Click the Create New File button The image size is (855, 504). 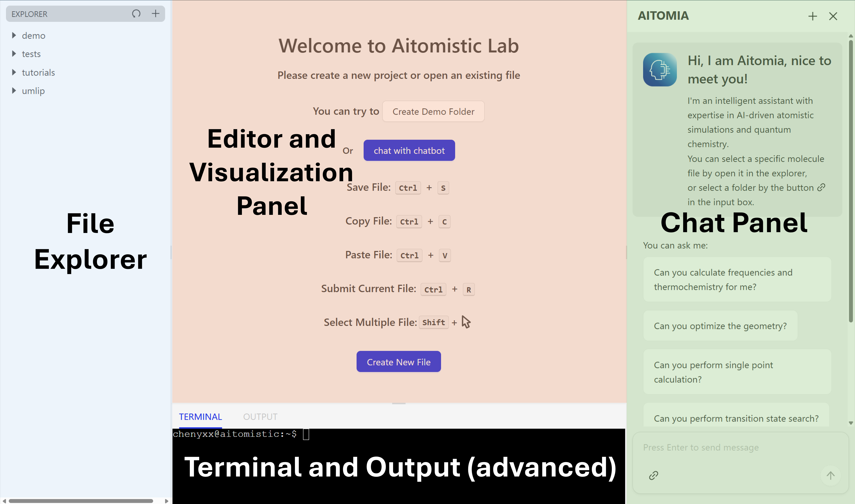tap(398, 362)
